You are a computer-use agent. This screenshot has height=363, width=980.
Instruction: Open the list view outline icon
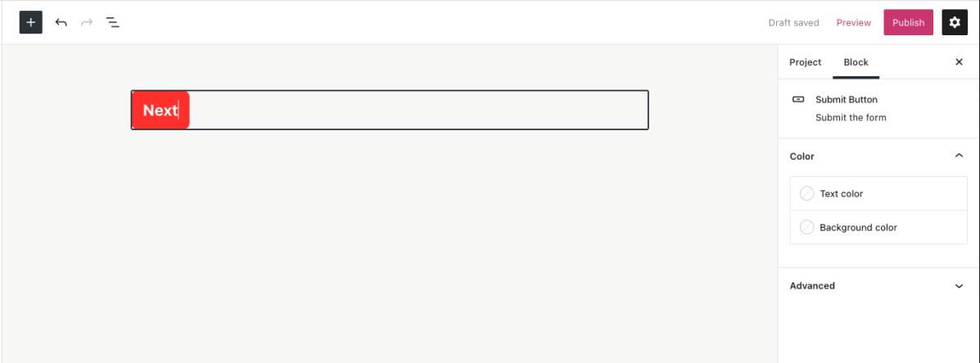click(113, 22)
